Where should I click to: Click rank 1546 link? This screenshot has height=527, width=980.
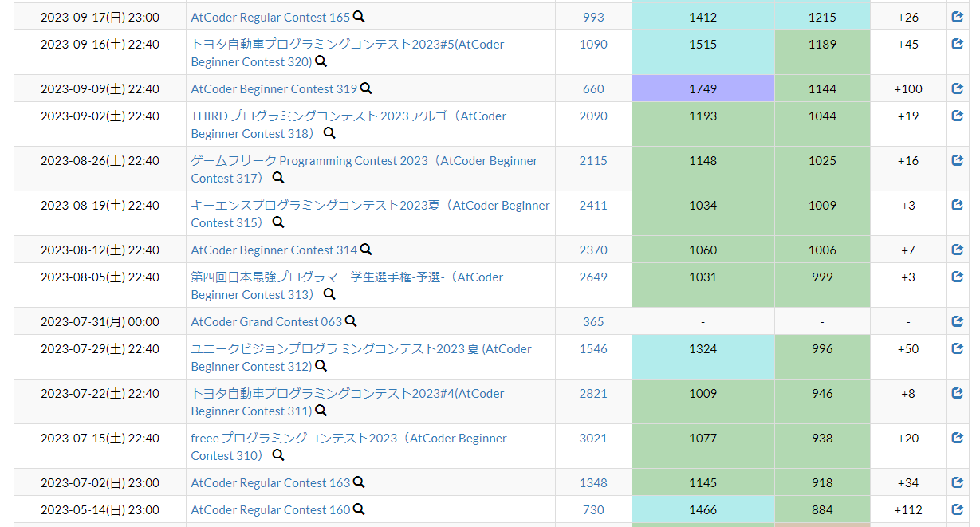tap(593, 348)
